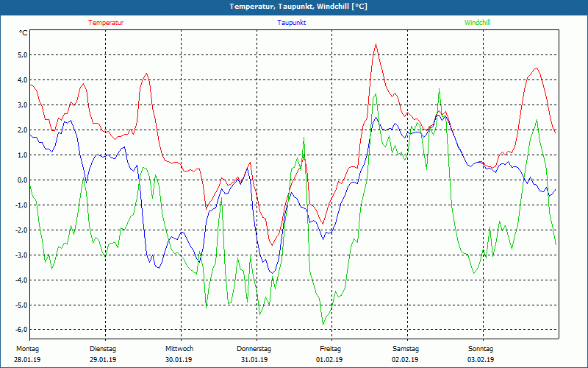
Task: Click the -3,0 y-axis value
Action: pyautogui.click(x=20, y=255)
